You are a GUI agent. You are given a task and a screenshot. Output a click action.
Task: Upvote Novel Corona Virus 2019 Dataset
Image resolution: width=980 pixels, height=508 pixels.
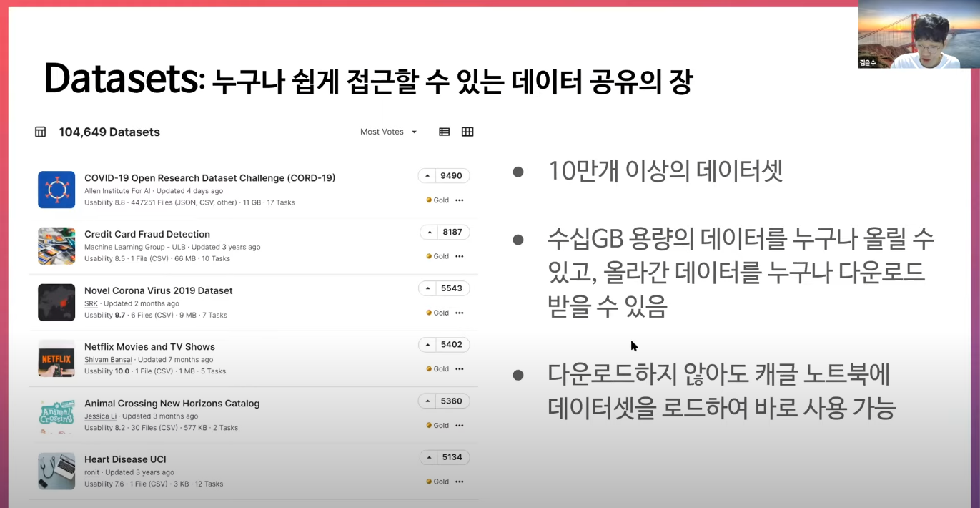pyautogui.click(x=427, y=288)
